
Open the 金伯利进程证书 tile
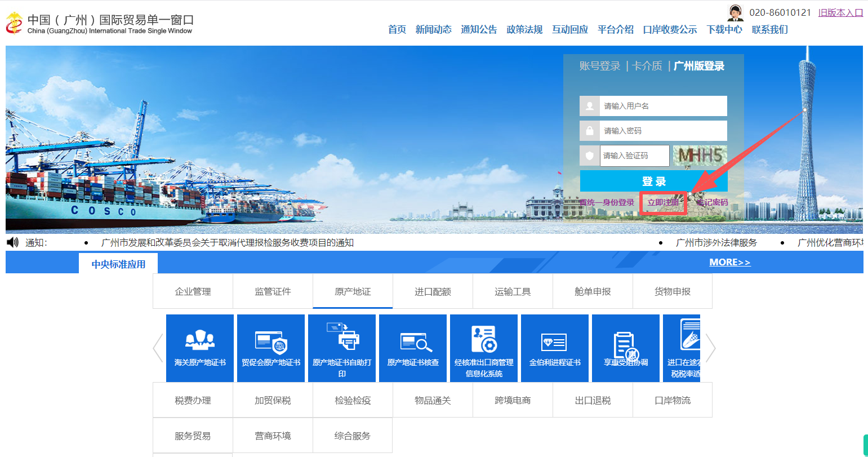[x=555, y=348]
